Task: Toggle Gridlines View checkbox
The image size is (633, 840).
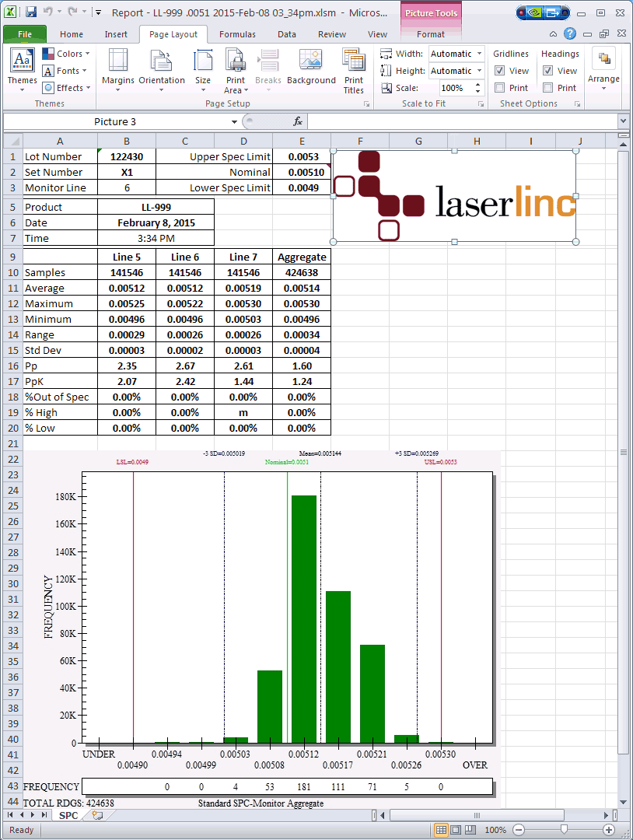Action: pyautogui.click(x=500, y=71)
